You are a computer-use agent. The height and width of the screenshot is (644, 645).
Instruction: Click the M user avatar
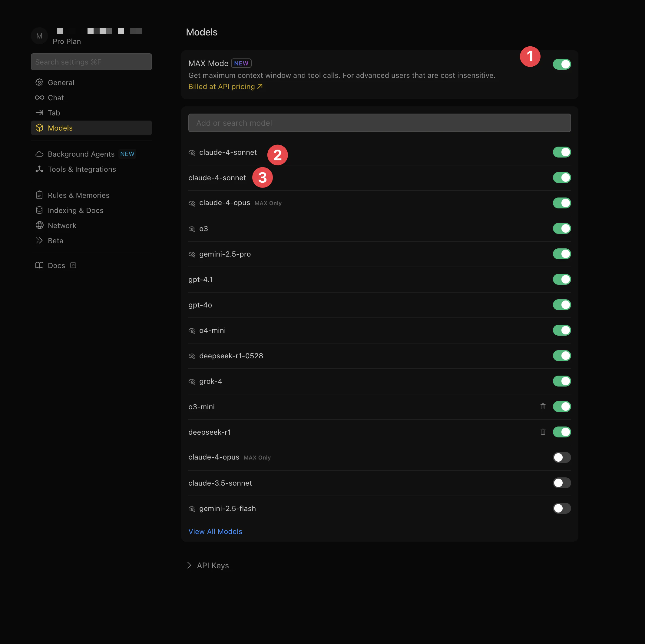[x=39, y=36]
